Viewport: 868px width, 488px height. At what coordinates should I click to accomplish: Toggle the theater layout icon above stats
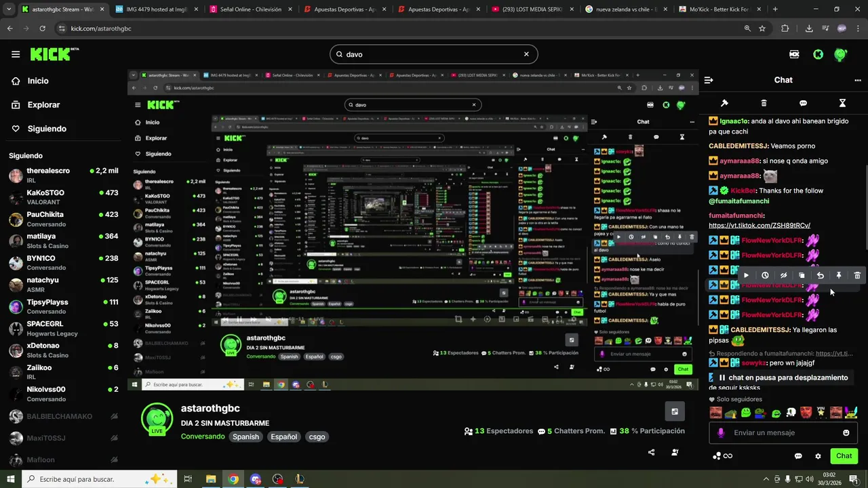tap(674, 411)
